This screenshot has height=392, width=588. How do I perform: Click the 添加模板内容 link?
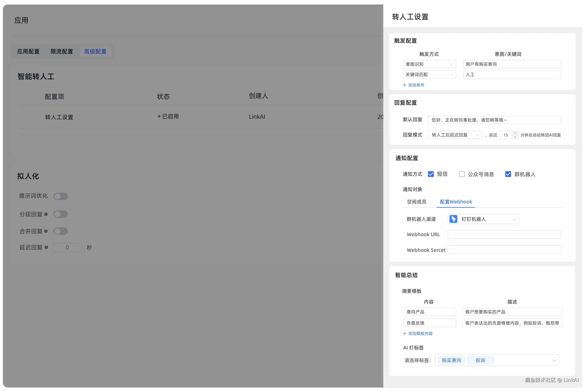[x=420, y=333]
